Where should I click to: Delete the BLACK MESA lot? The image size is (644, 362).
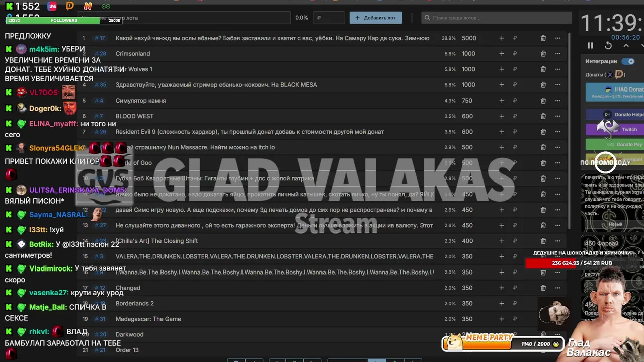pyautogui.click(x=543, y=85)
